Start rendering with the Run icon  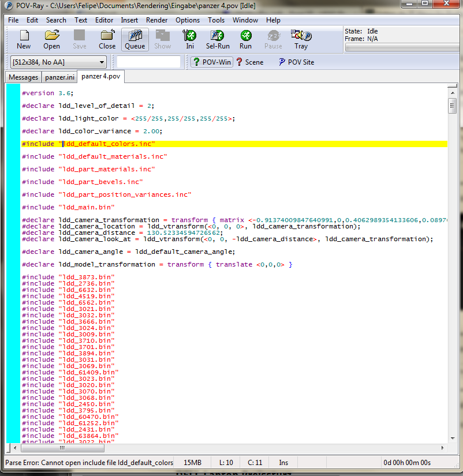point(245,39)
